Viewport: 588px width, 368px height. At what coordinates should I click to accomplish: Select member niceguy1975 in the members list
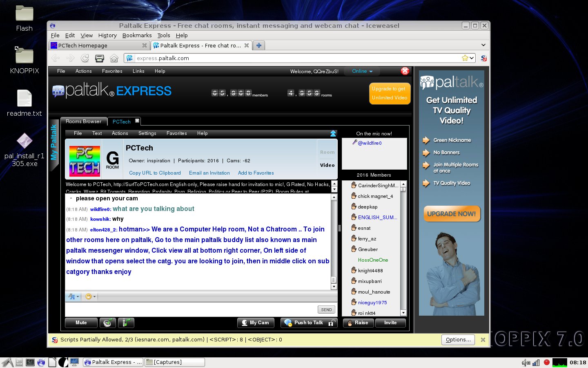tap(372, 303)
